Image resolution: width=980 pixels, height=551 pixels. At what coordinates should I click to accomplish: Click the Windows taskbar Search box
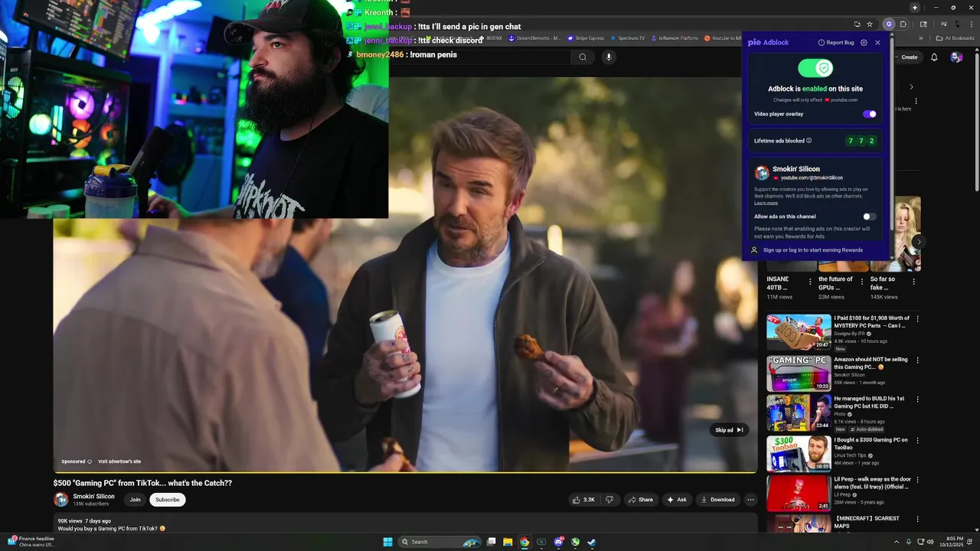(440, 542)
